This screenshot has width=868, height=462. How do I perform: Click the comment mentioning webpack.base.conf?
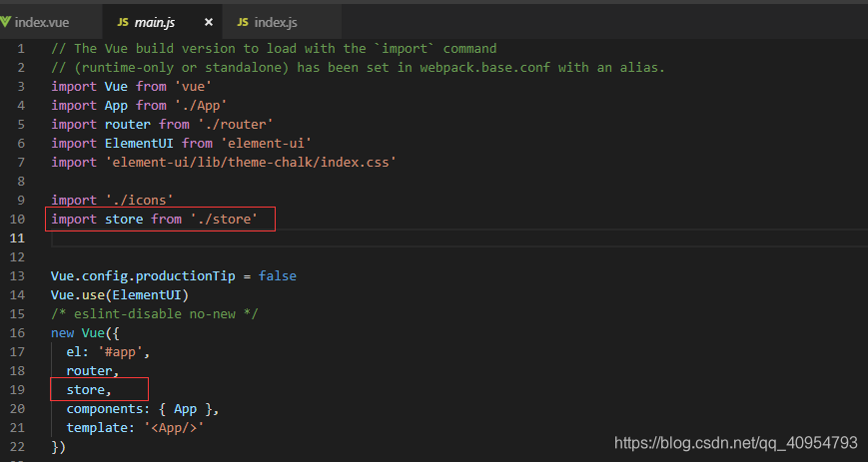(358, 68)
